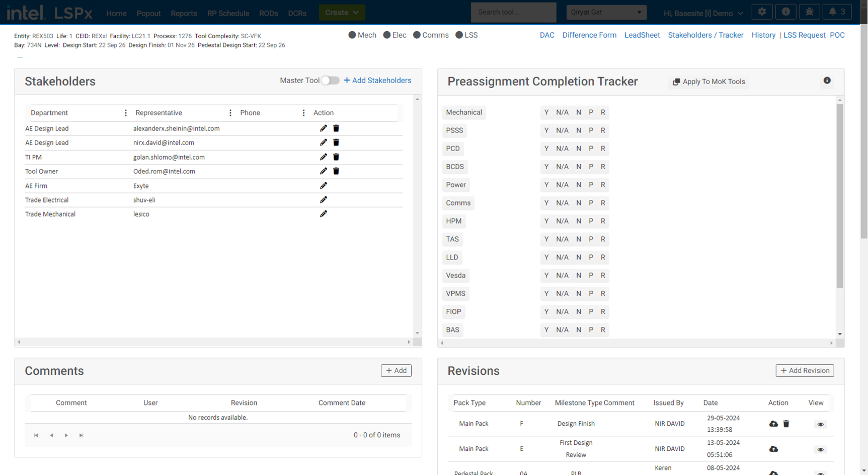This screenshot has height=475, width=868.
Task: Open the notifications bell icon
Action: coord(837,12)
